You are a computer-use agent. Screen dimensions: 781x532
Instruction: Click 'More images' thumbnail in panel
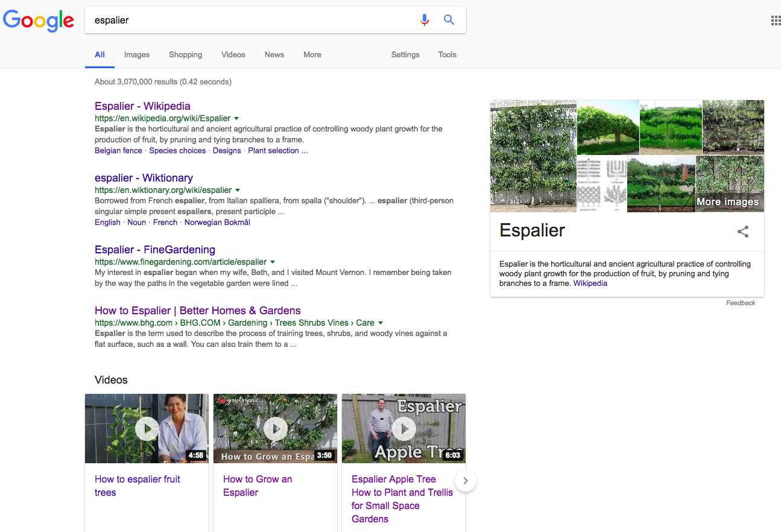[x=730, y=185]
